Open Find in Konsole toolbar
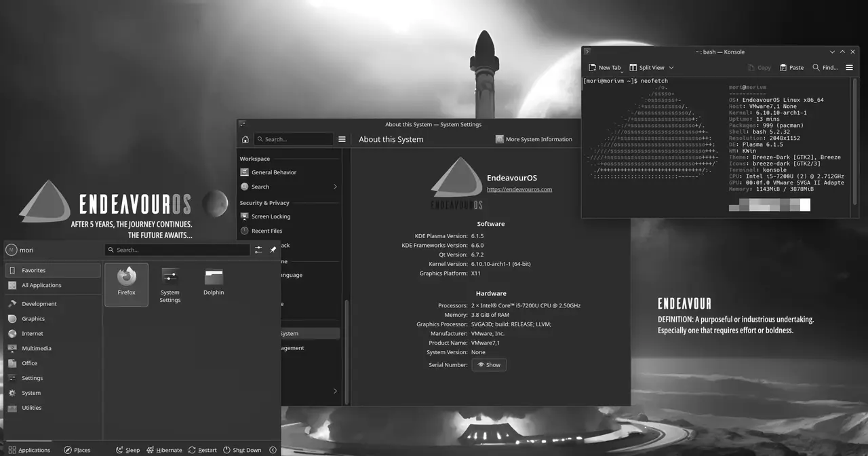The width and height of the screenshot is (868, 456). (x=825, y=67)
